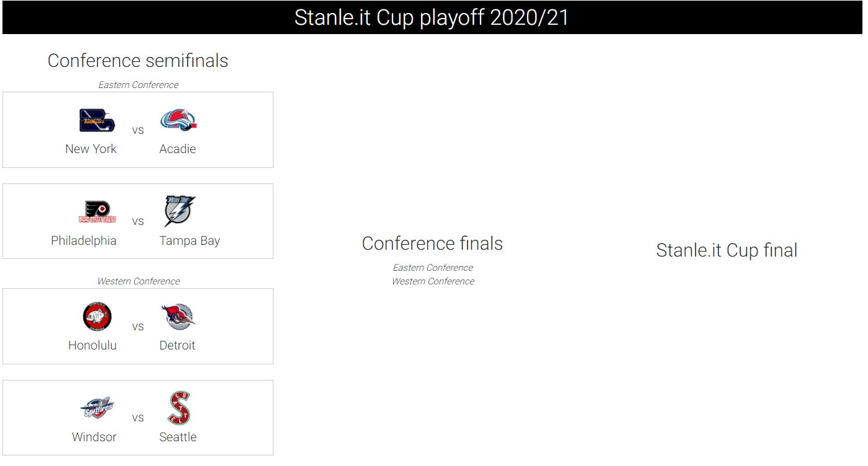
Task: Click the Stanle.it Cup playoff 2020/21 header
Action: pos(432,17)
